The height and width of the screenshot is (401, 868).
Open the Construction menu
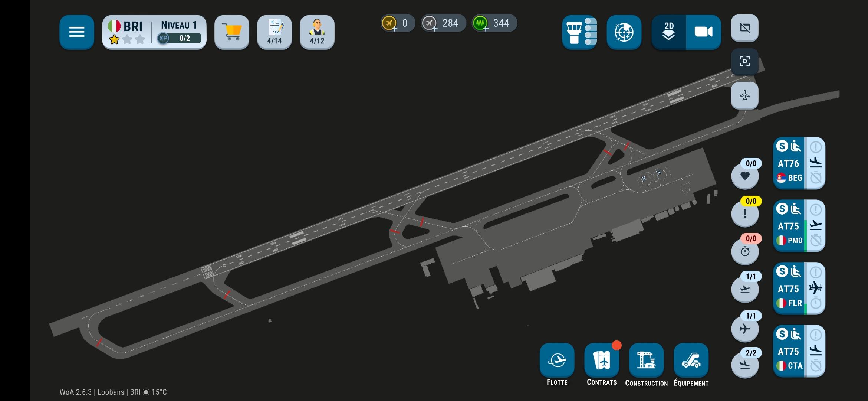(646, 360)
